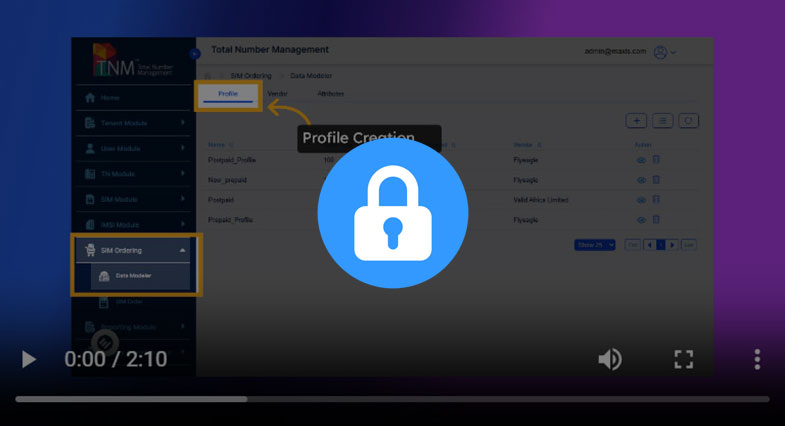
Task: Go to Home in the sidebar
Action: (x=110, y=98)
